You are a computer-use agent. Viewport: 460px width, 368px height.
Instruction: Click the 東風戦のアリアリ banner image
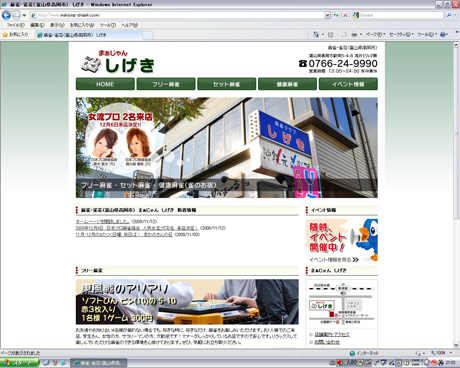[187, 302]
